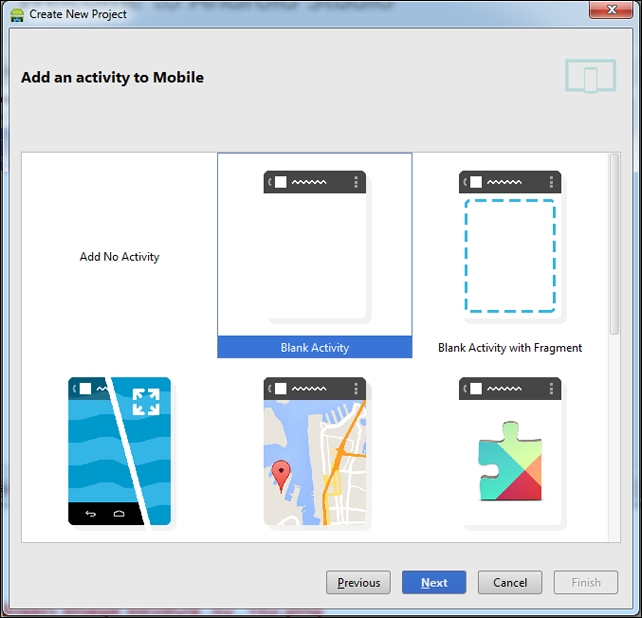Click overflow dots on Fragment activity thumbnail
642x618 pixels.
click(551, 182)
